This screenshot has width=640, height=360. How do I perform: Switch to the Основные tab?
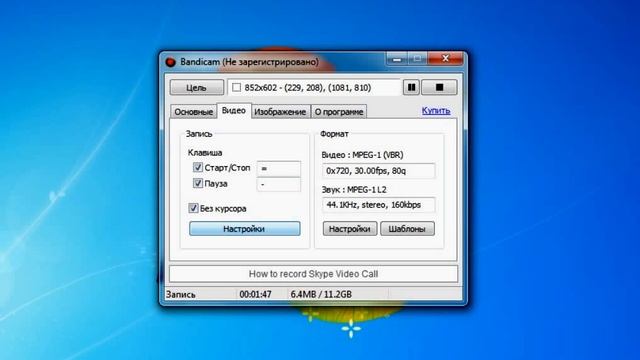[193, 111]
